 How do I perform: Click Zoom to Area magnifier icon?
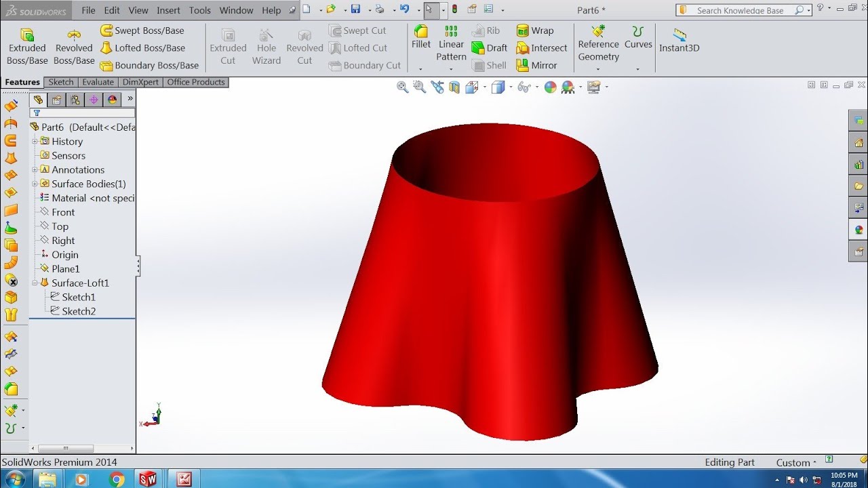tap(419, 87)
